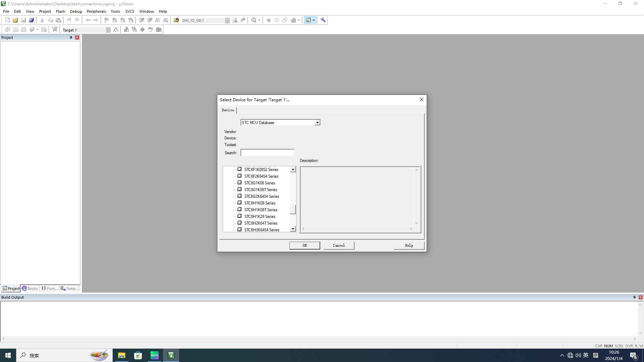Click the device list scrollbar thumb
Screen dimensions: 644x362
click(293, 209)
